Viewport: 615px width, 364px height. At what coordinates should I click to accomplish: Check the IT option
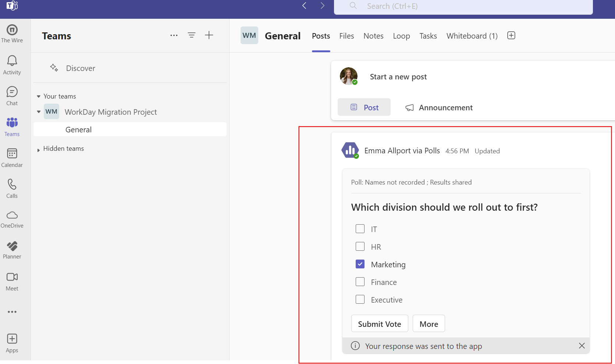(360, 229)
